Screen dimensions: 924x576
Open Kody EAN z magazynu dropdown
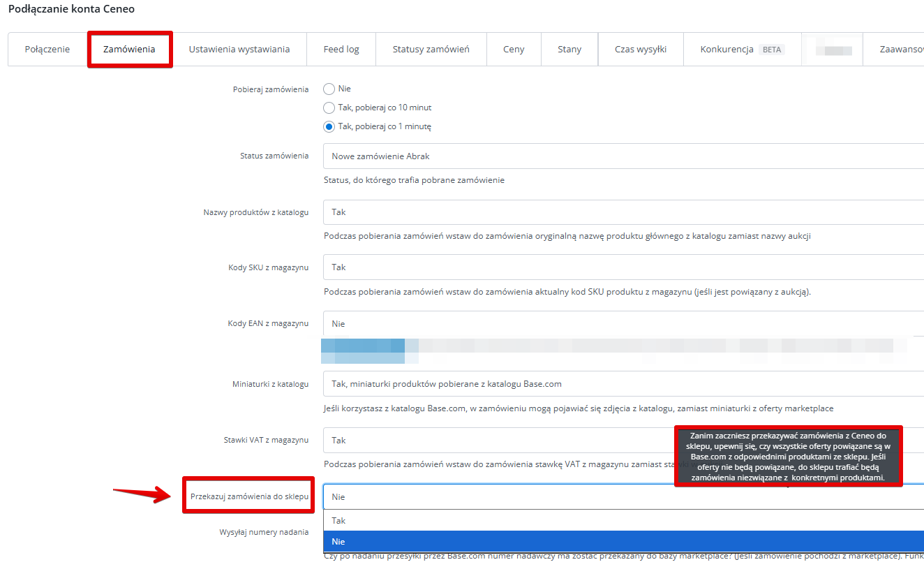click(623, 324)
